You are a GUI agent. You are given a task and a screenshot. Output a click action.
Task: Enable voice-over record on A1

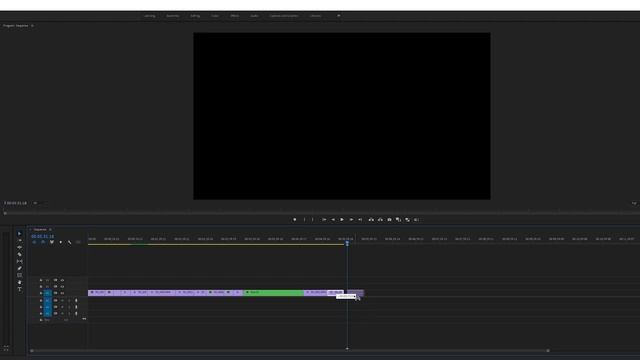76,300
